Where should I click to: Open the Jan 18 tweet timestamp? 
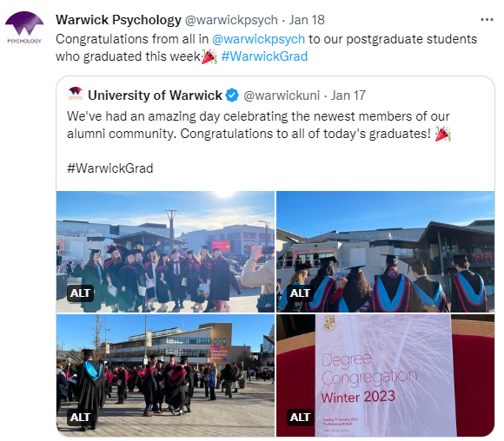(307, 20)
